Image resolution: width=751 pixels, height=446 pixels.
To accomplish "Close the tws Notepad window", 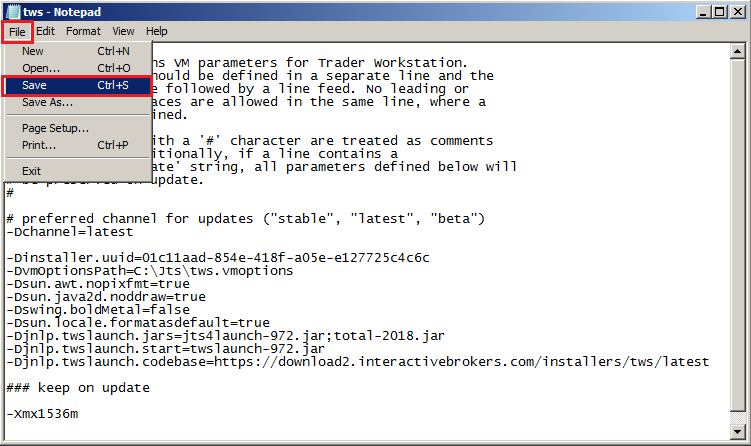I will click(x=738, y=11).
